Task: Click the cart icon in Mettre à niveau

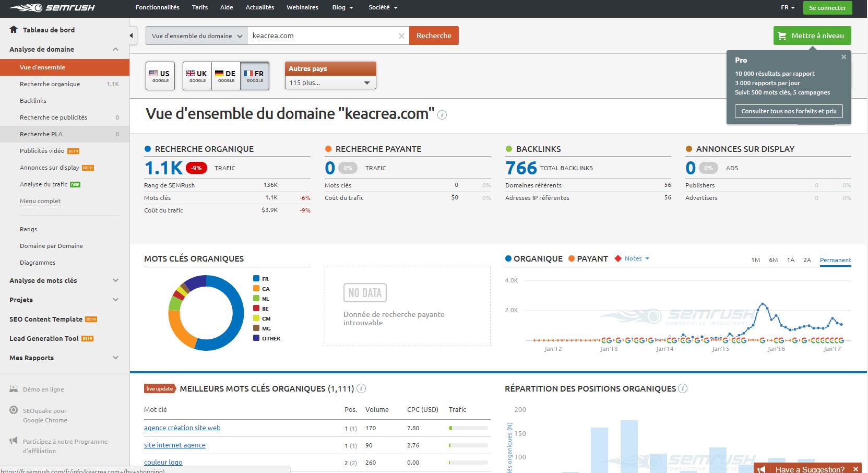Action: 782,36
